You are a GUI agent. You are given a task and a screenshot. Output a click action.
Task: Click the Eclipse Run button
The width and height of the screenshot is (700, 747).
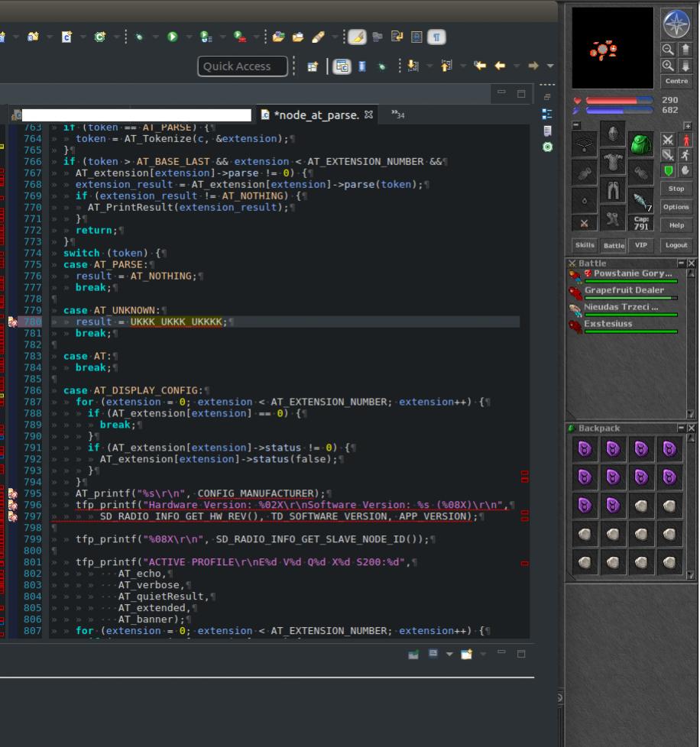(x=172, y=37)
